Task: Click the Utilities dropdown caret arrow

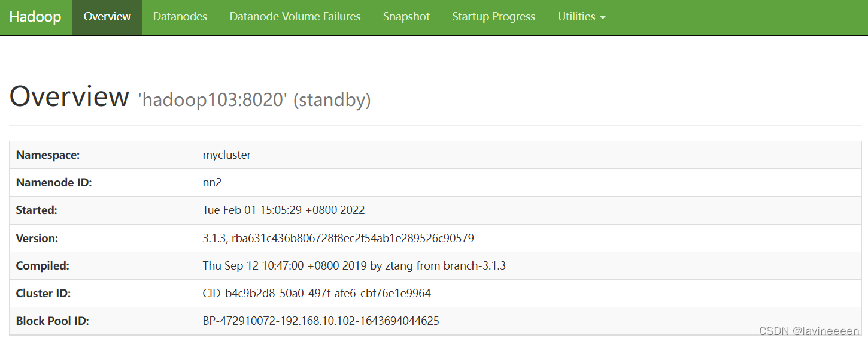Action: point(603,18)
